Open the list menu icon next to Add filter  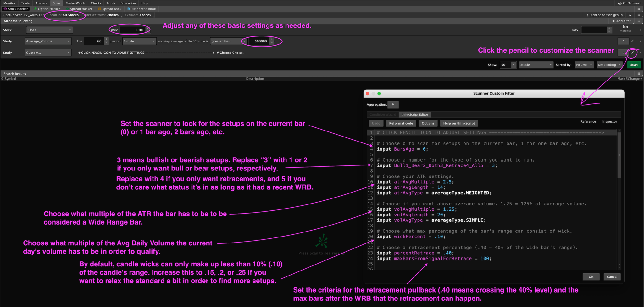click(x=639, y=21)
